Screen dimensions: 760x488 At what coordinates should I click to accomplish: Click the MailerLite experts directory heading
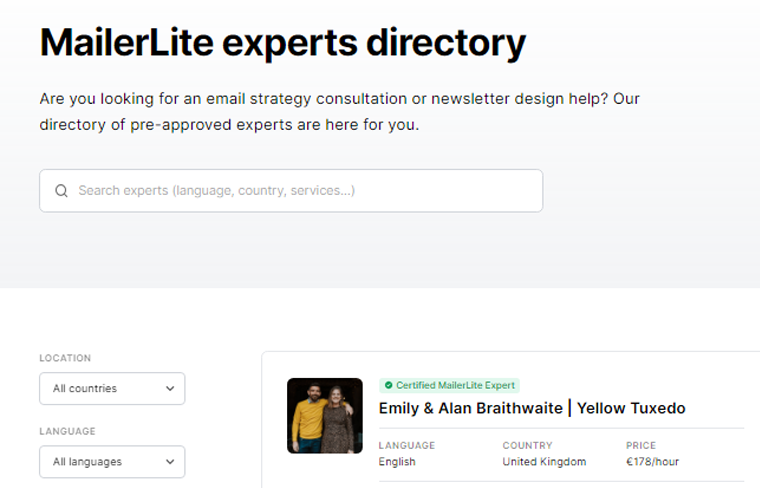click(283, 44)
